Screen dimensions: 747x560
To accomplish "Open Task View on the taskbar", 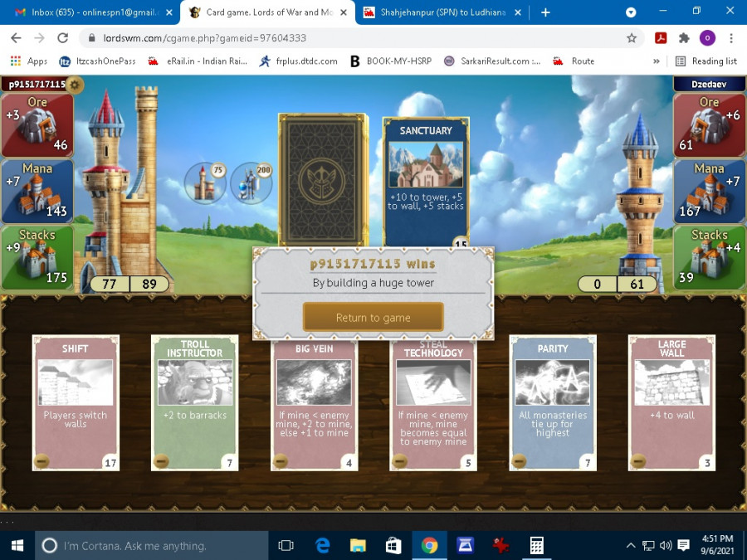I will coord(286,546).
